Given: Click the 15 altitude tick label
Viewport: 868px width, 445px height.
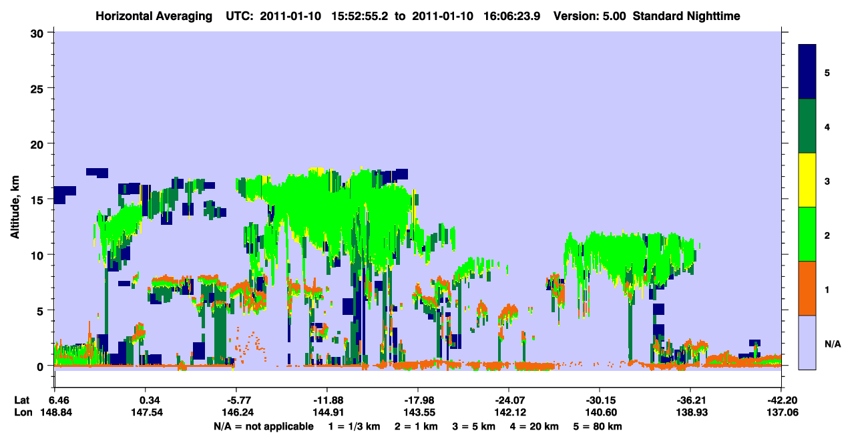Looking at the screenshot, I should click(39, 199).
